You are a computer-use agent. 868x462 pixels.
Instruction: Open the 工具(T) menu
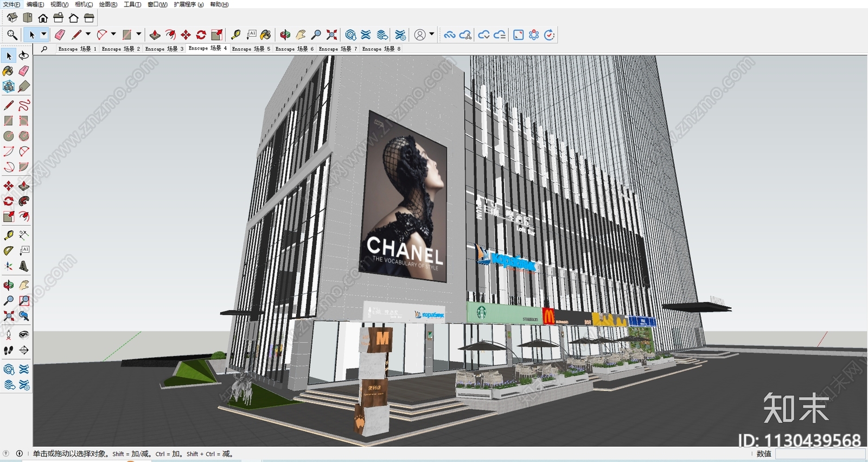(x=132, y=4)
